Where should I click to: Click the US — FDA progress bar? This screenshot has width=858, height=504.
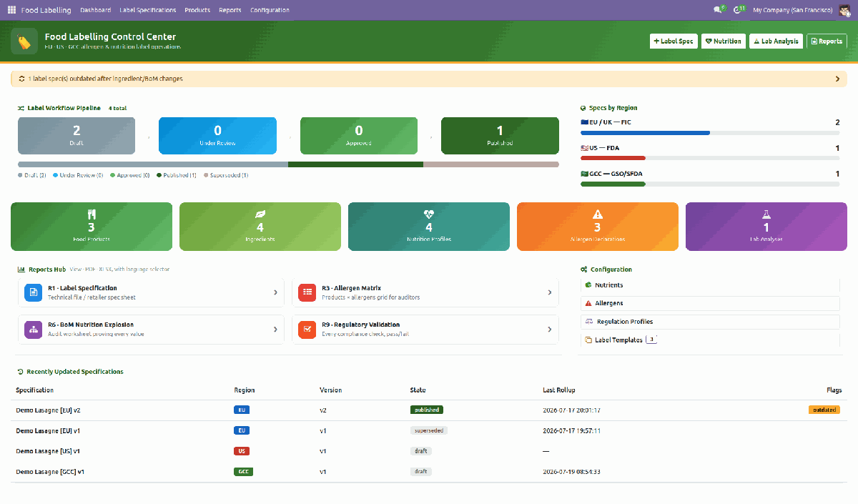(710, 158)
